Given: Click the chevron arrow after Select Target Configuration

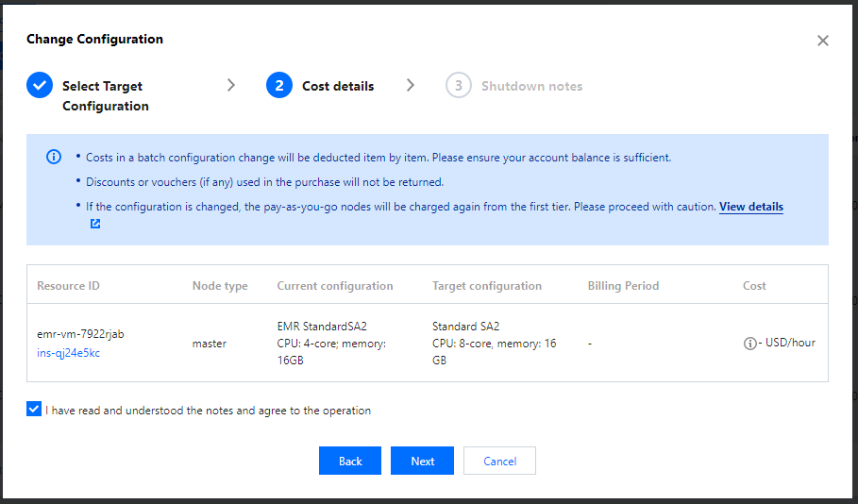Looking at the screenshot, I should (231, 86).
